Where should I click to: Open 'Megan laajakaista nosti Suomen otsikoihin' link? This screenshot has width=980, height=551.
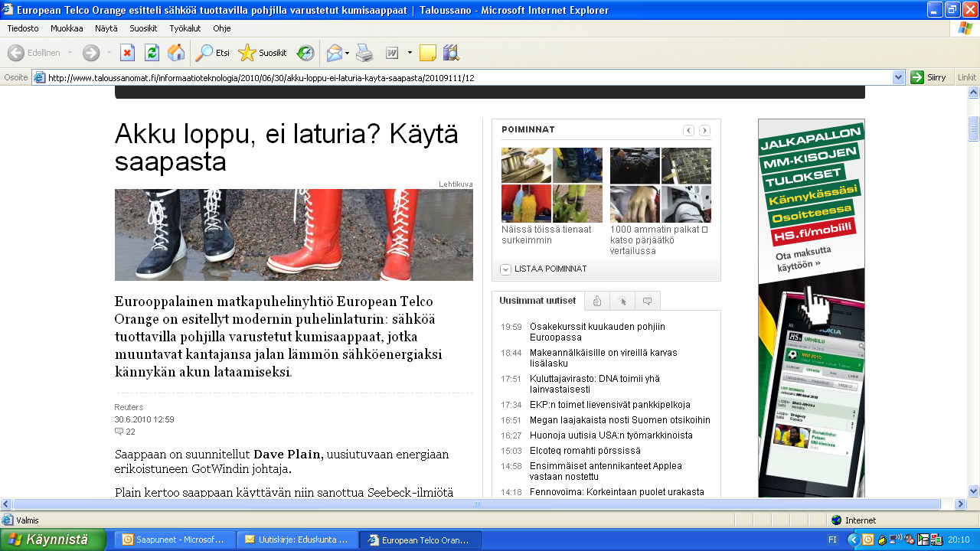(620, 420)
